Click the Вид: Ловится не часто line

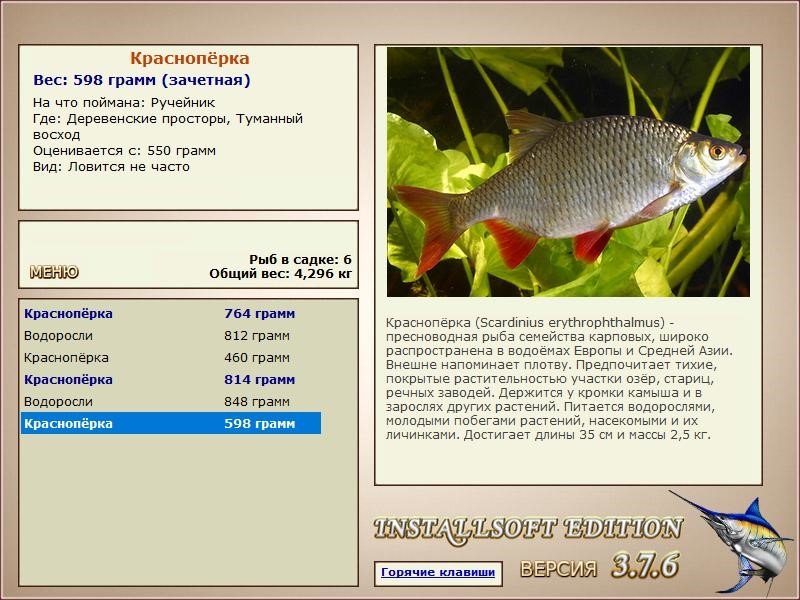pos(111,167)
